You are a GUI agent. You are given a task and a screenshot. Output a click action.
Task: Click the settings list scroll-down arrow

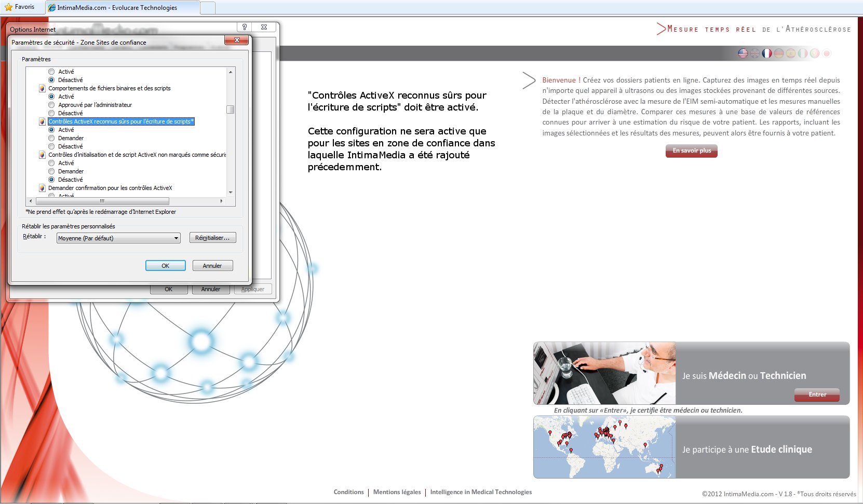231,192
